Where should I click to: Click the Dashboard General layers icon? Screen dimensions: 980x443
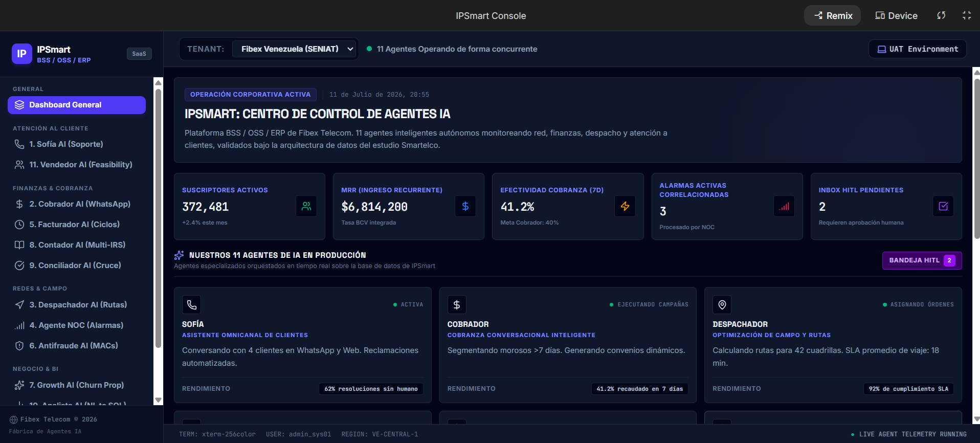[19, 105]
